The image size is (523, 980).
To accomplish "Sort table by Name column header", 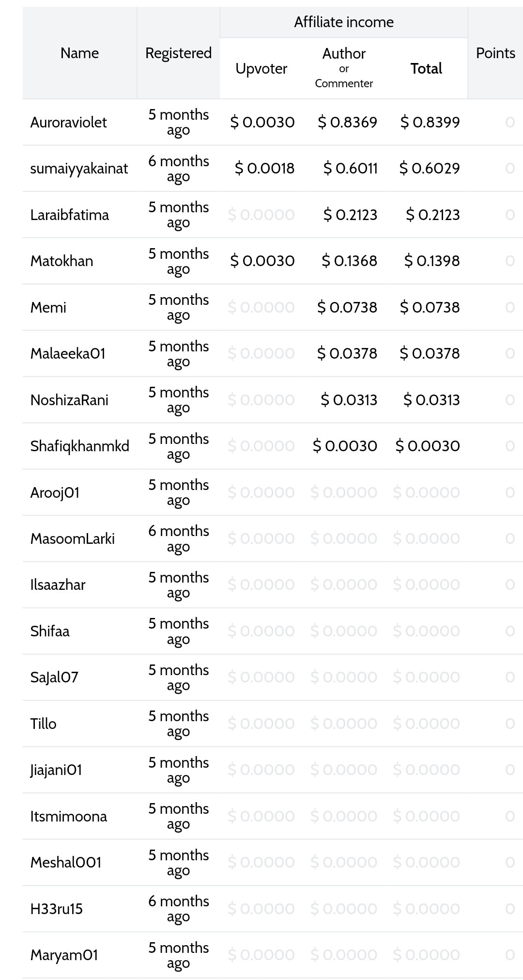I will pyautogui.click(x=79, y=53).
